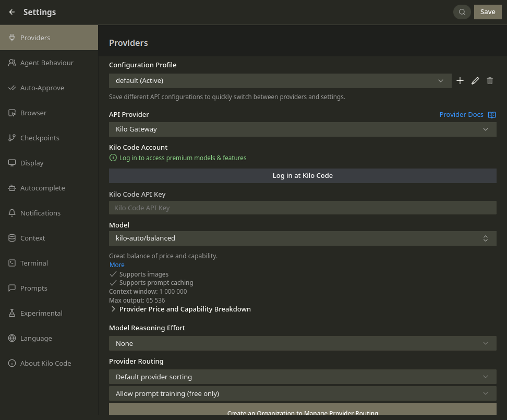Image resolution: width=507 pixels, height=420 pixels.
Task: Click the Log in to access premium models text
Action: (x=183, y=158)
